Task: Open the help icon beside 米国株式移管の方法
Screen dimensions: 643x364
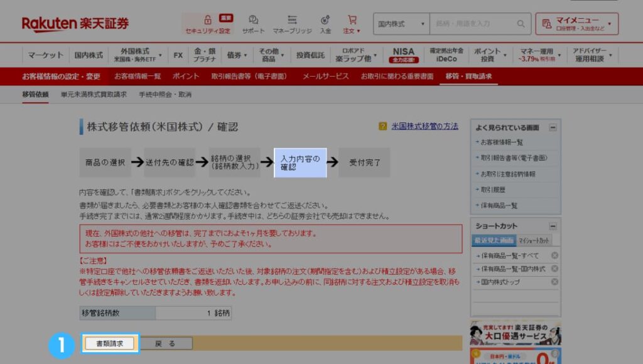Action: point(382,126)
